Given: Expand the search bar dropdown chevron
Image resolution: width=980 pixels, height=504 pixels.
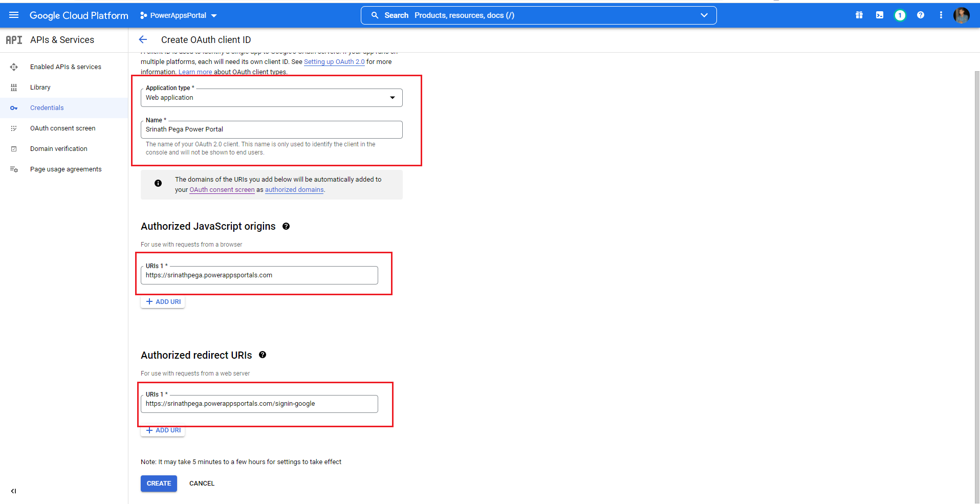Looking at the screenshot, I should pos(704,15).
